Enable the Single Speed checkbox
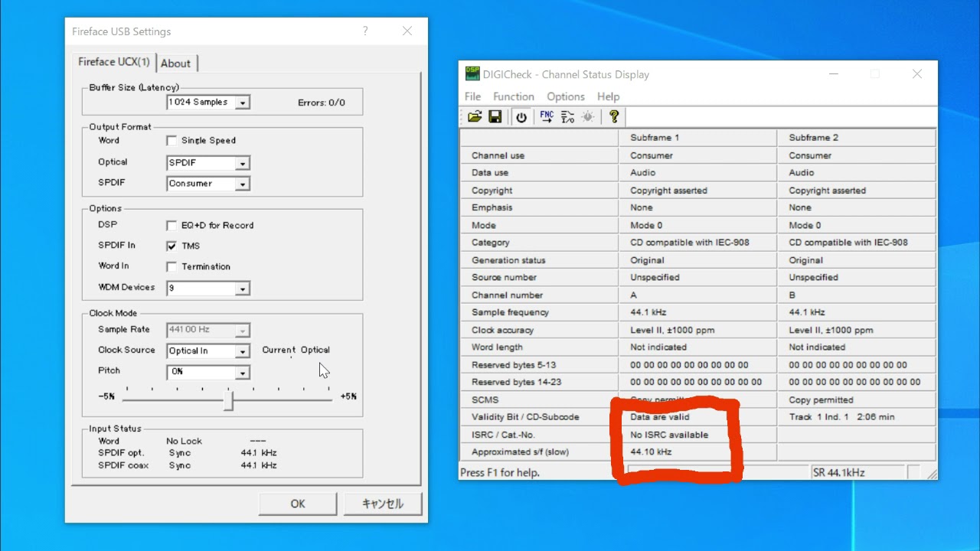Viewport: 980px width, 551px height. pyautogui.click(x=171, y=141)
